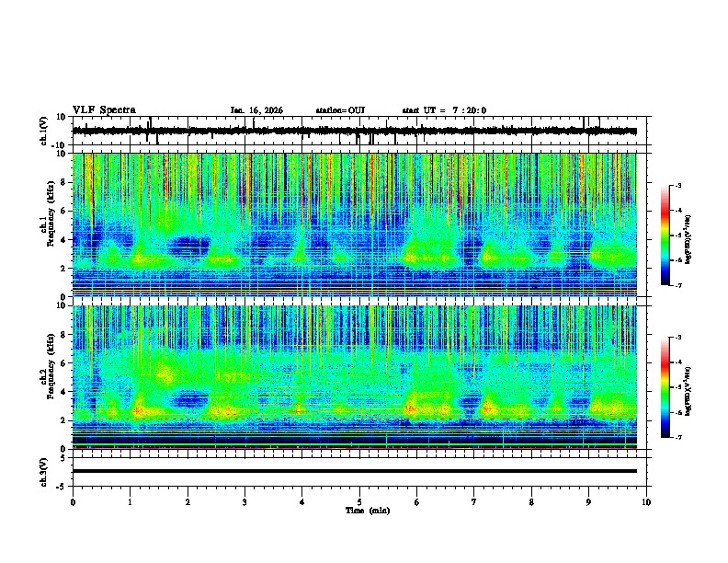Click the "3" minute tick on time axis
This screenshot has height=563, width=728.
[245, 502]
